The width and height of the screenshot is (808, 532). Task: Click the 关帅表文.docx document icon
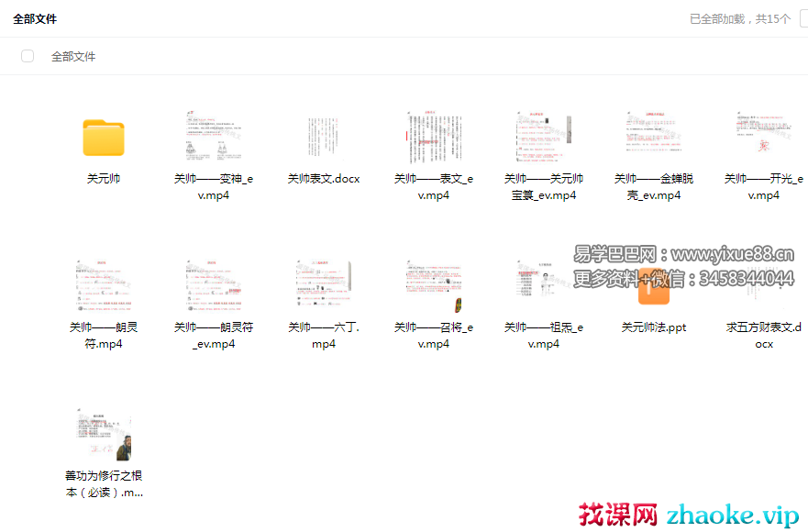(324, 138)
